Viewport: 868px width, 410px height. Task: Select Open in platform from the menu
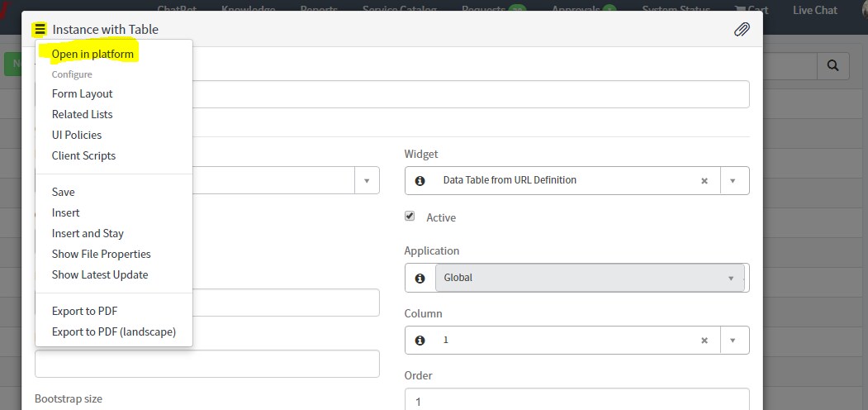92,54
